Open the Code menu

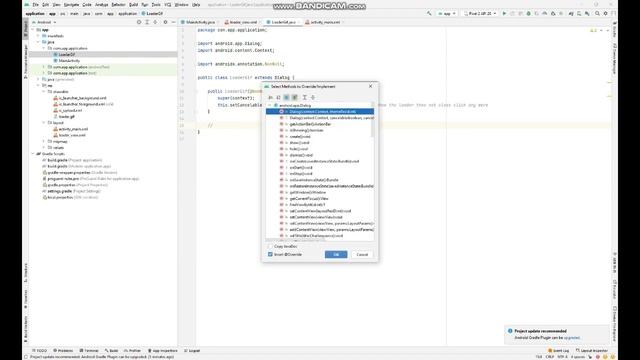[87, 5]
